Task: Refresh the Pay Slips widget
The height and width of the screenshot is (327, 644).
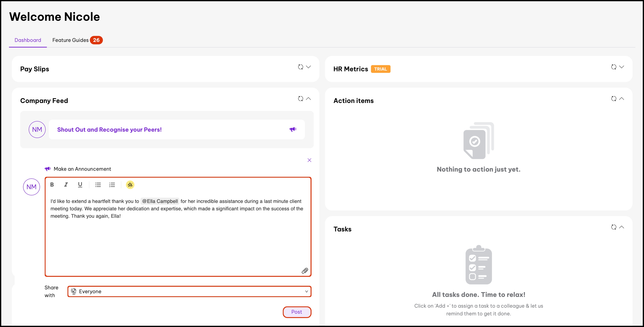Action: 300,67
